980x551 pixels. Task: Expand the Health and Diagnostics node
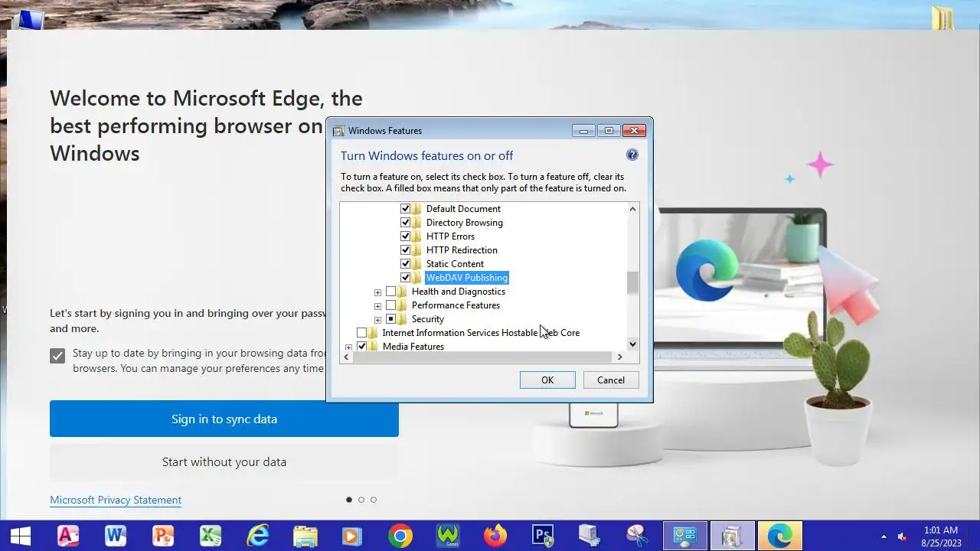click(377, 292)
